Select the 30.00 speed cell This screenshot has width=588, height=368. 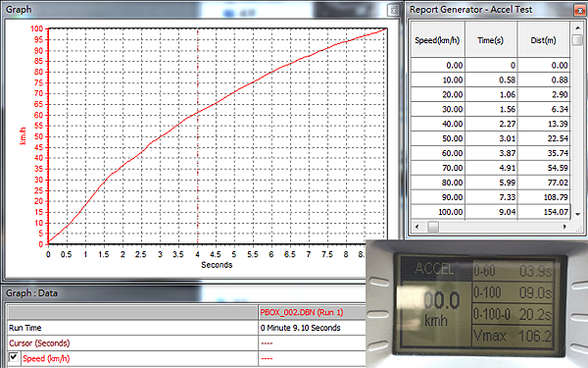[x=438, y=109]
